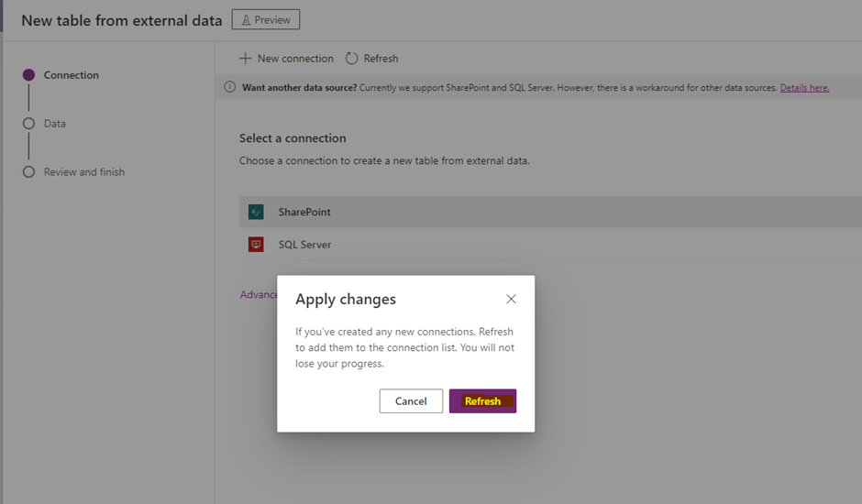
Task: Click the circular Refresh icon in the toolbar
Action: coord(351,59)
